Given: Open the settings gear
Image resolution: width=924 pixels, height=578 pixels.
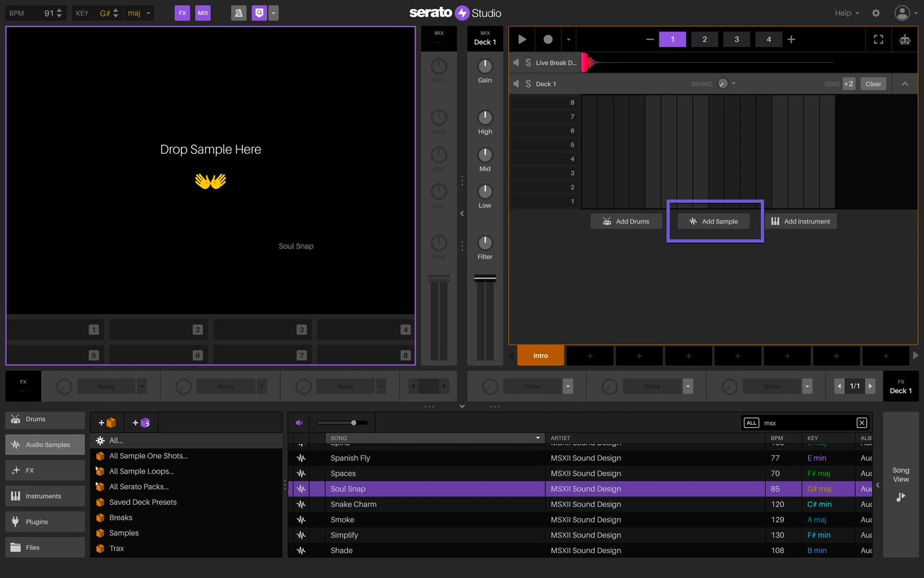Looking at the screenshot, I should (876, 13).
